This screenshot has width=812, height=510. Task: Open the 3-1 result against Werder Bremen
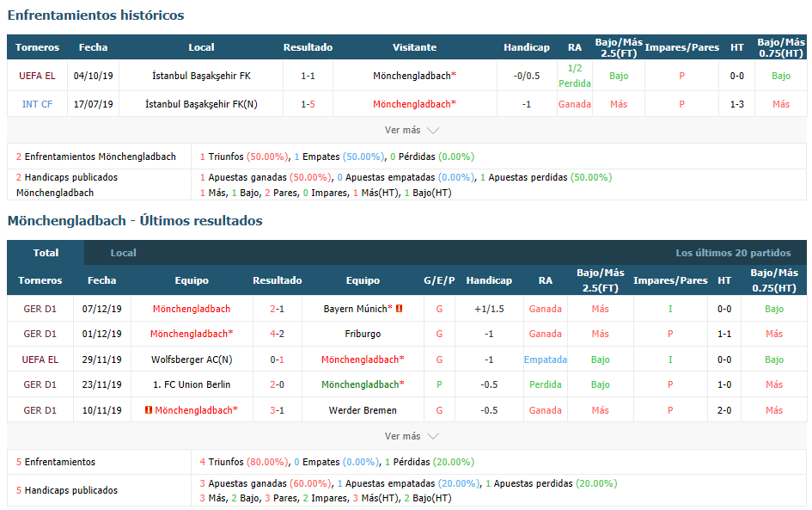tap(277, 410)
